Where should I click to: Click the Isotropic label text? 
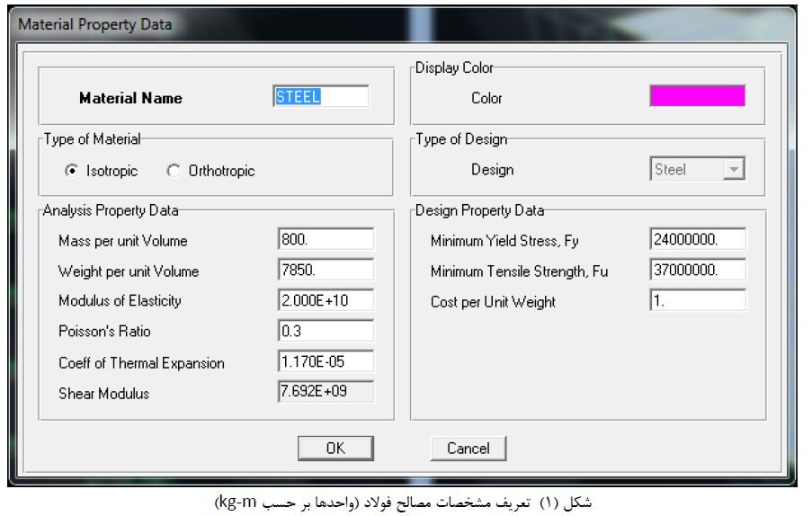point(112,171)
